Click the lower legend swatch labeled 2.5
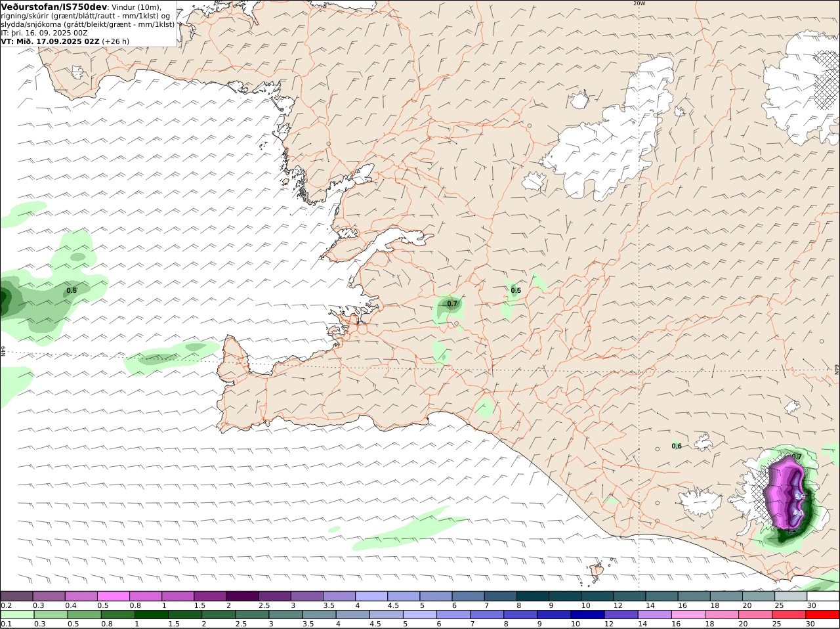Viewport: 840px width, 629px height. [x=252, y=615]
